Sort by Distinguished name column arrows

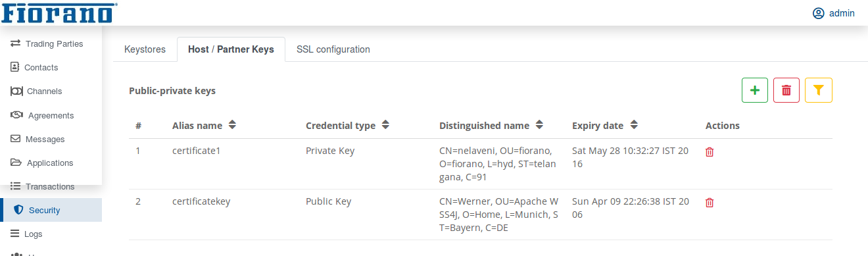(x=539, y=124)
